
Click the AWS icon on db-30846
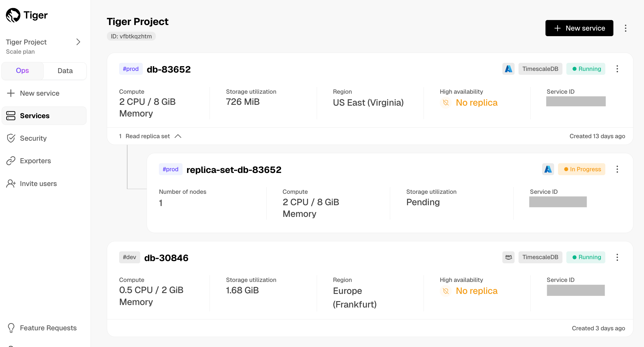coord(508,257)
